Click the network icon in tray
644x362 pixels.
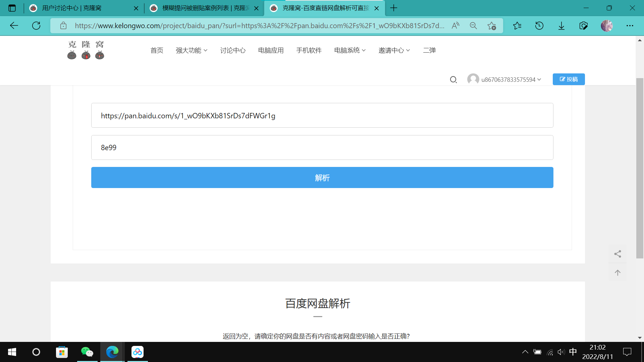pyautogui.click(x=550, y=352)
